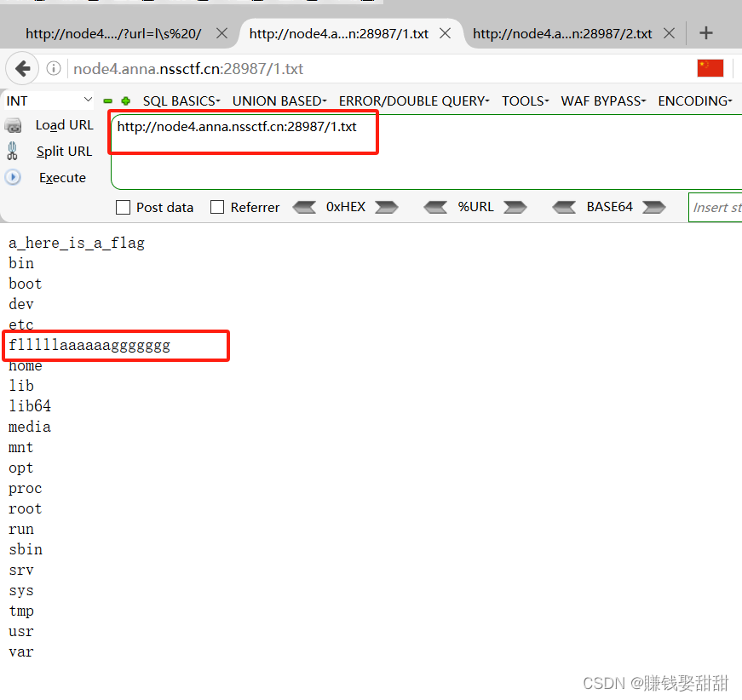Select the Split URL scissors icon
The height and width of the screenshot is (700, 742).
click(x=14, y=151)
